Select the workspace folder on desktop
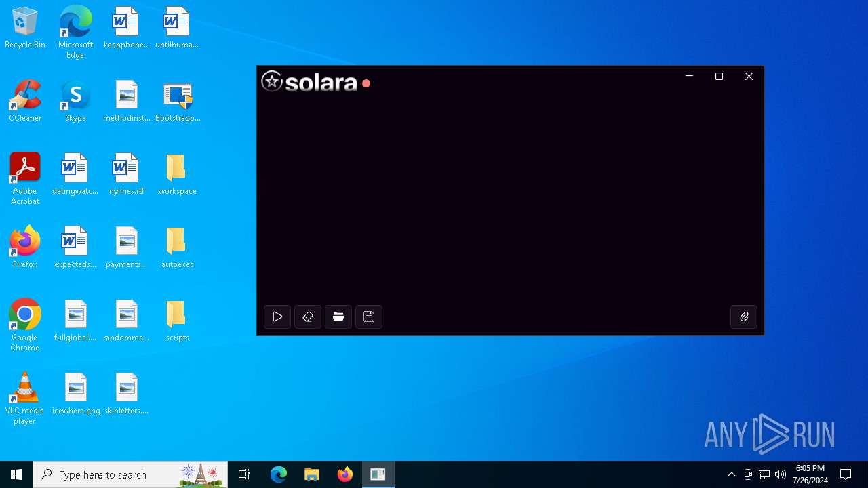Image resolution: width=868 pixels, height=488 pixels. (x=177, y=175)
